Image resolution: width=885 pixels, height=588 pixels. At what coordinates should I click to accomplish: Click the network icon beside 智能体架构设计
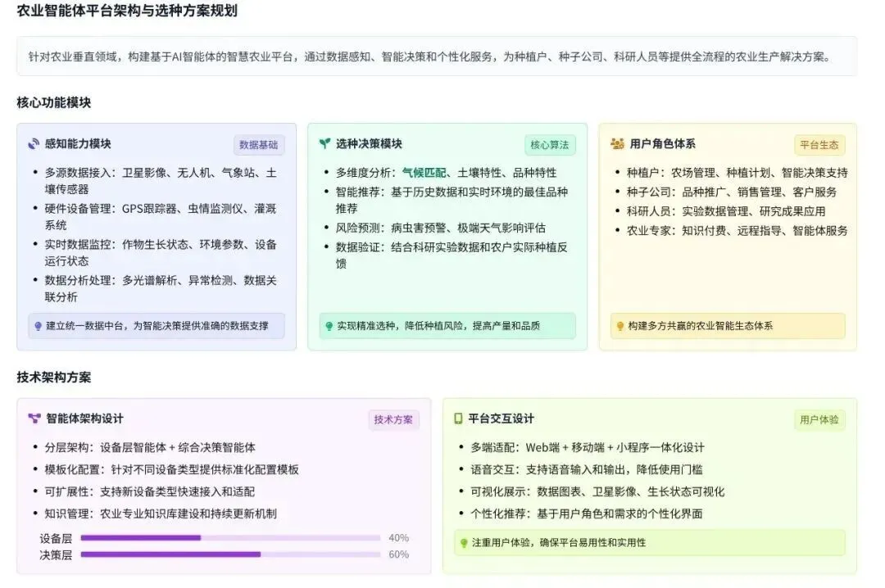[x=34, y=418]
